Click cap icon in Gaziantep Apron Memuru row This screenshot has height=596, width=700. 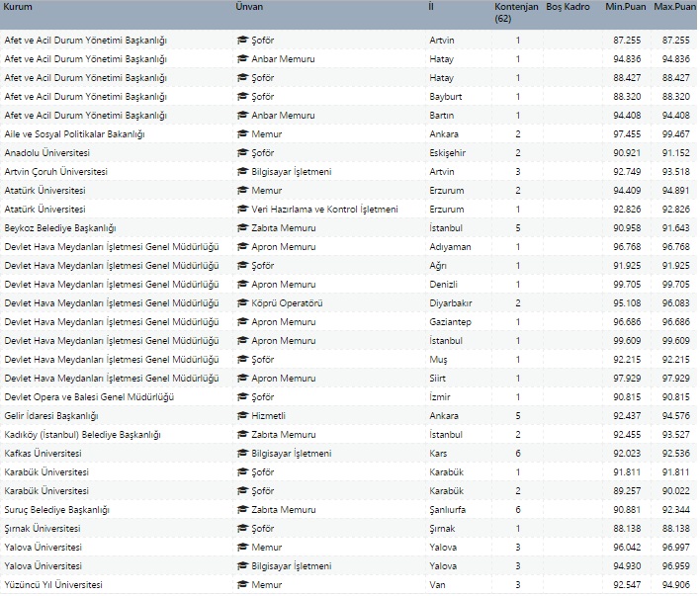tap(242, 322)
